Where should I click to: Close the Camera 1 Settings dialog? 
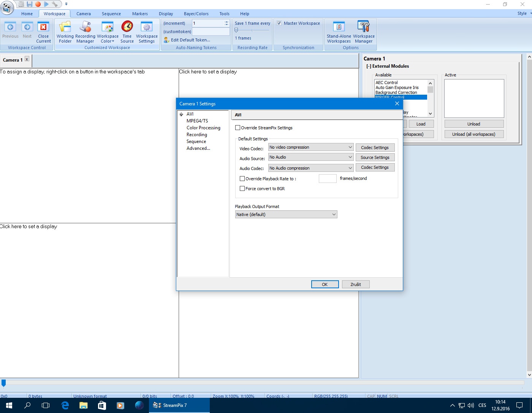[x=397, y=103]
